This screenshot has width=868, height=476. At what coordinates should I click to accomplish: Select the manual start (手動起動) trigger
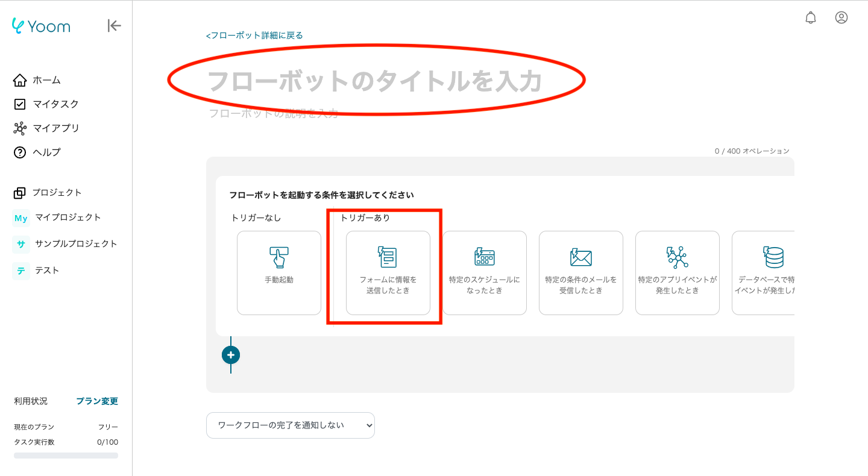pos(279,272)
